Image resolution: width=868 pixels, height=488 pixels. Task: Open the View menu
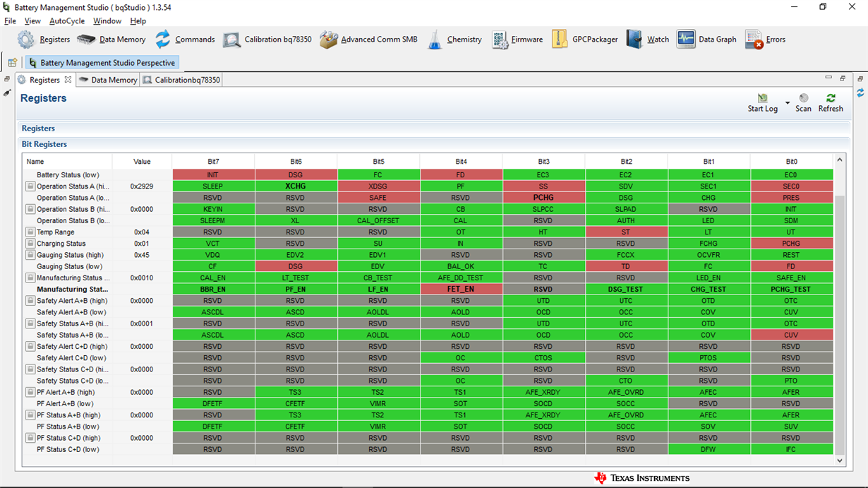point(32,21)
